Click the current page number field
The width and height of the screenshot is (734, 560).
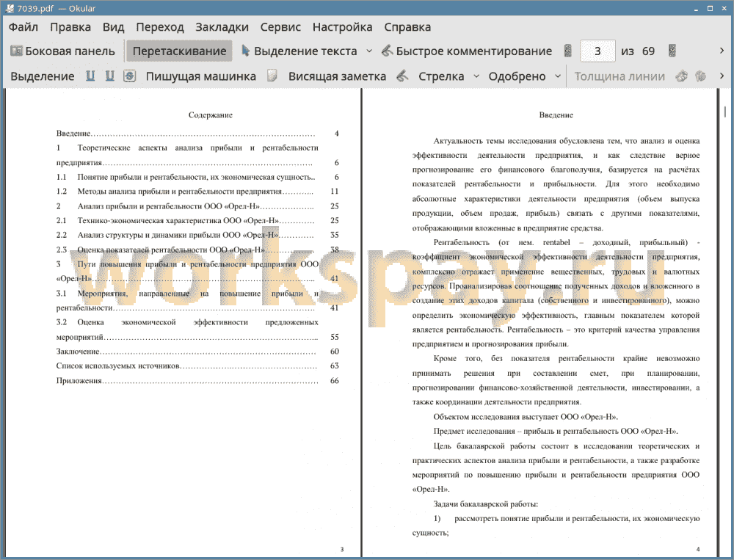coord(597,51)
